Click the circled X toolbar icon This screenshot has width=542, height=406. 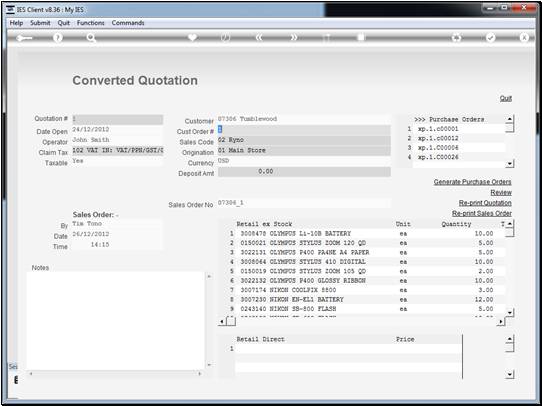(524, 38)
